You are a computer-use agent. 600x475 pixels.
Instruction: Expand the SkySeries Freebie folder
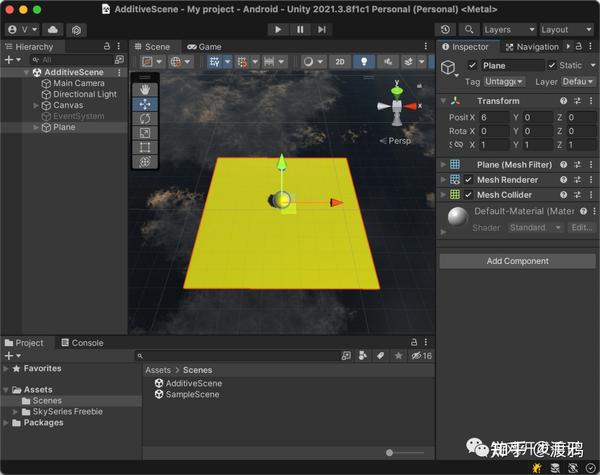[15, 411]
